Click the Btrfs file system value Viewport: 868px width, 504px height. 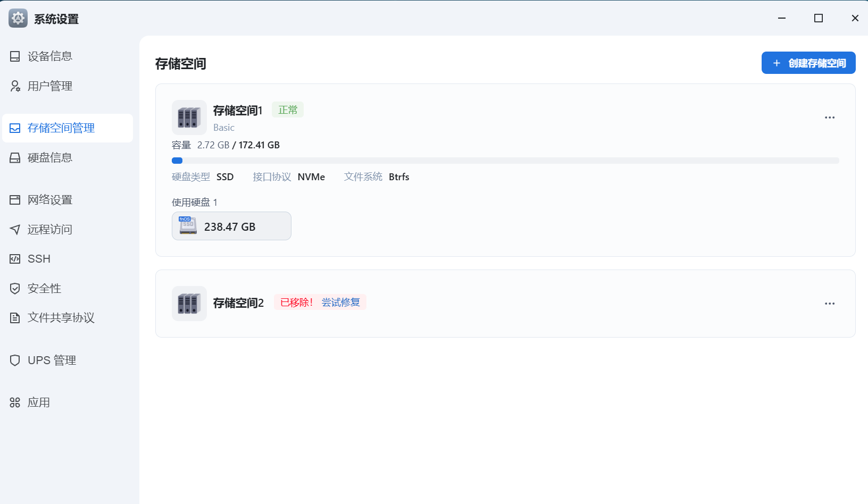pos(399,177)
